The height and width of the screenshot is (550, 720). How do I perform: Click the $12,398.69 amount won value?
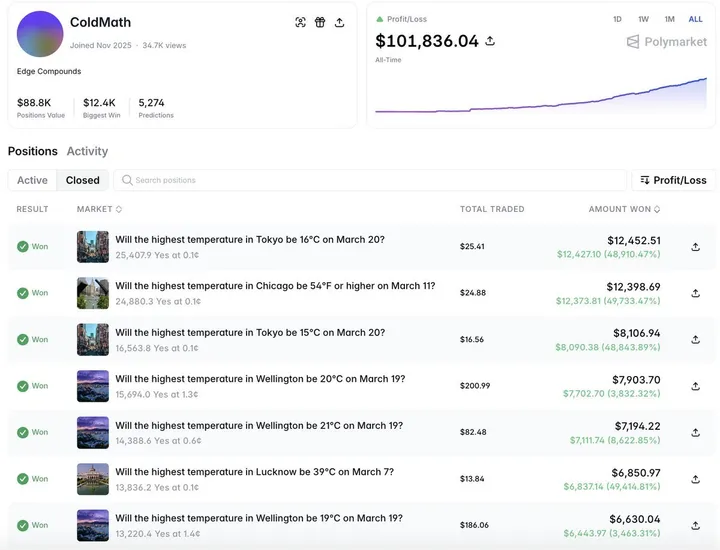point(633,287)
